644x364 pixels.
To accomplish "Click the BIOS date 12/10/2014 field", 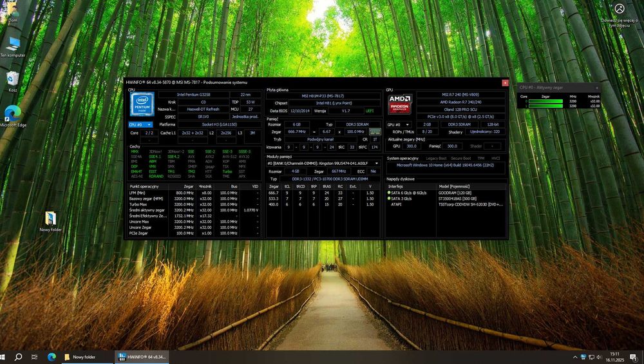I will 300,111.
